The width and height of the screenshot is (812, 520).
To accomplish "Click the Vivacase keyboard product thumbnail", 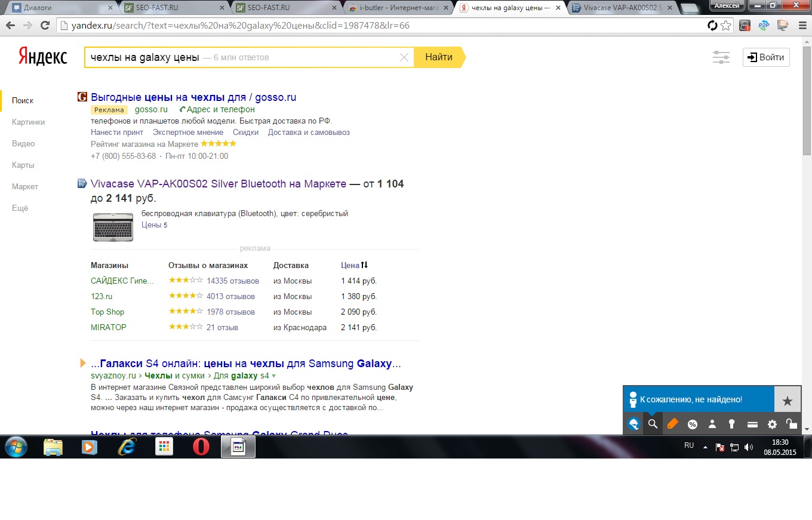I will point(113,227).
